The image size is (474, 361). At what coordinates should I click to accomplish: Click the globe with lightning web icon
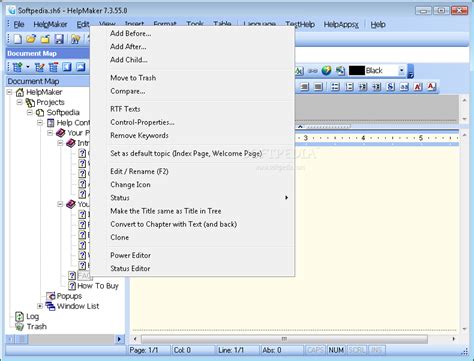point(326,71)
